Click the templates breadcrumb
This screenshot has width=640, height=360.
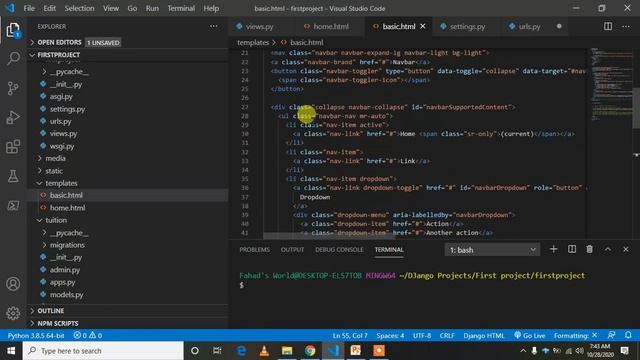(x=253, y=42)
